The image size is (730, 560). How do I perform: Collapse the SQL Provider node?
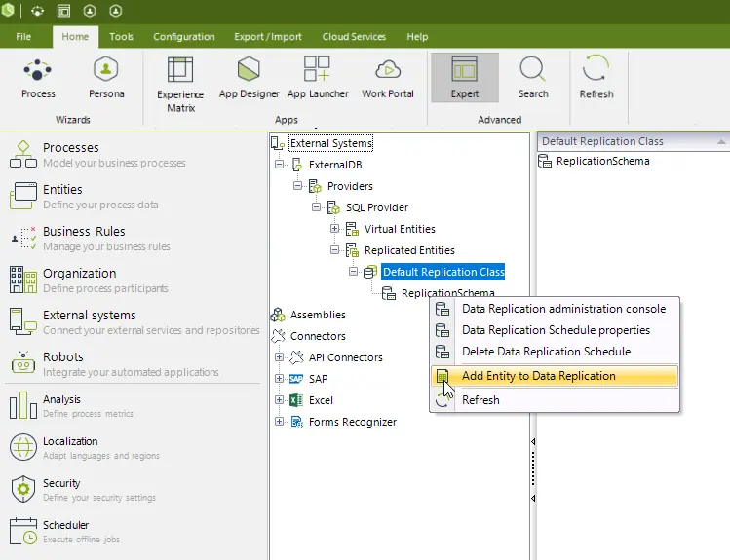[x=316, y=207]
